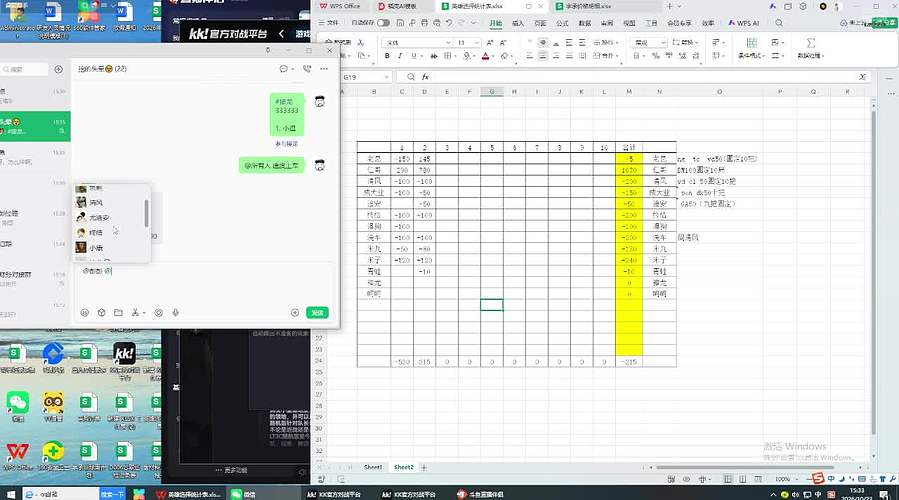Image resolution: width=899 pixels, height=500 pixels.
Task: Click the WeChat search input field
Action: (x=24, y=69)
